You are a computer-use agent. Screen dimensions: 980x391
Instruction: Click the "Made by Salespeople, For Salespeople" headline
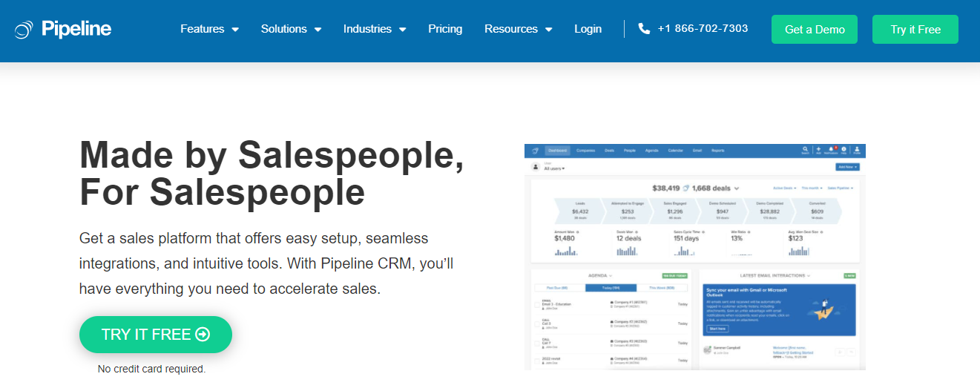pyautogui.click(x=272, y=174)
